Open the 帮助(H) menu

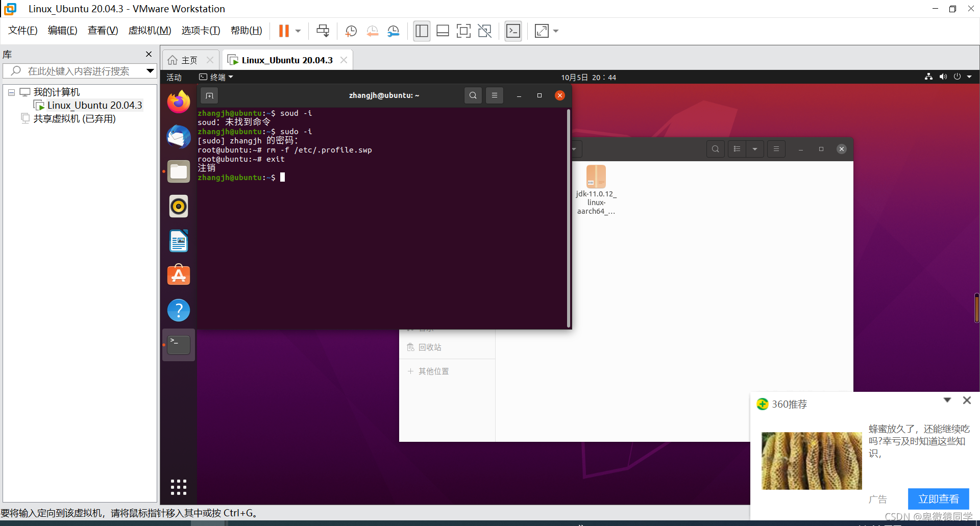coord(246,31)
